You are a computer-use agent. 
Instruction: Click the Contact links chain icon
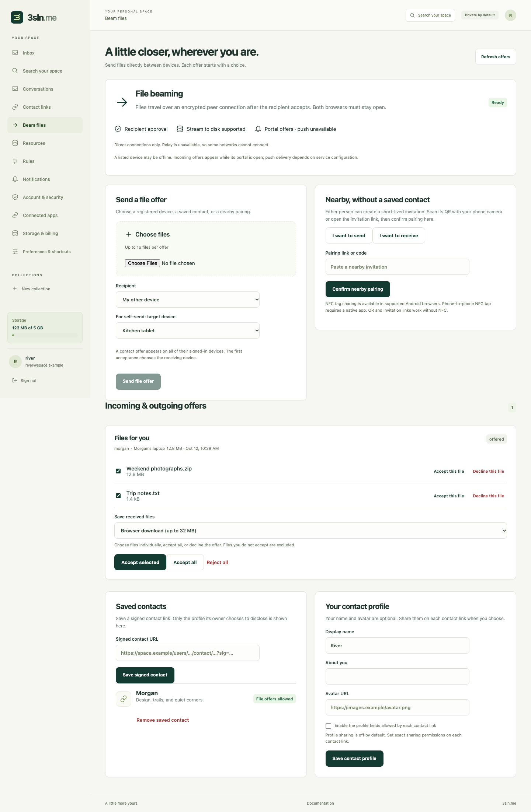(15, 107)
